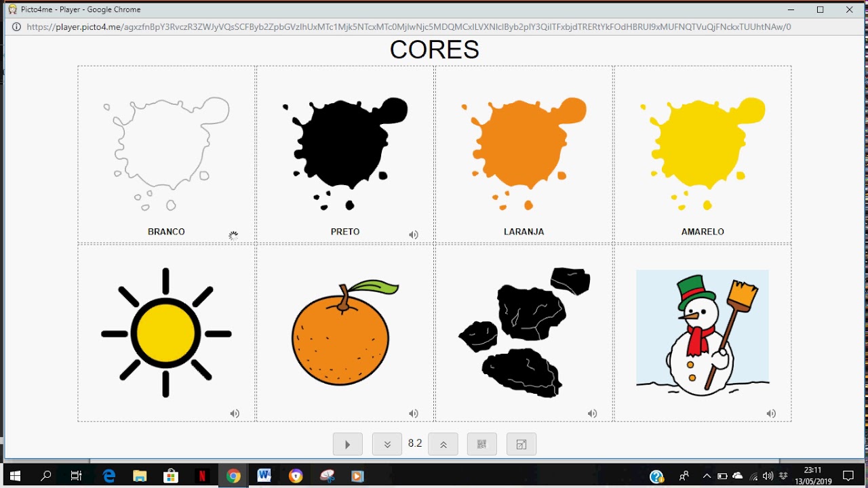
Task: Toggle fullscreen with the expand icon
Action: click(x=521, y=445)
